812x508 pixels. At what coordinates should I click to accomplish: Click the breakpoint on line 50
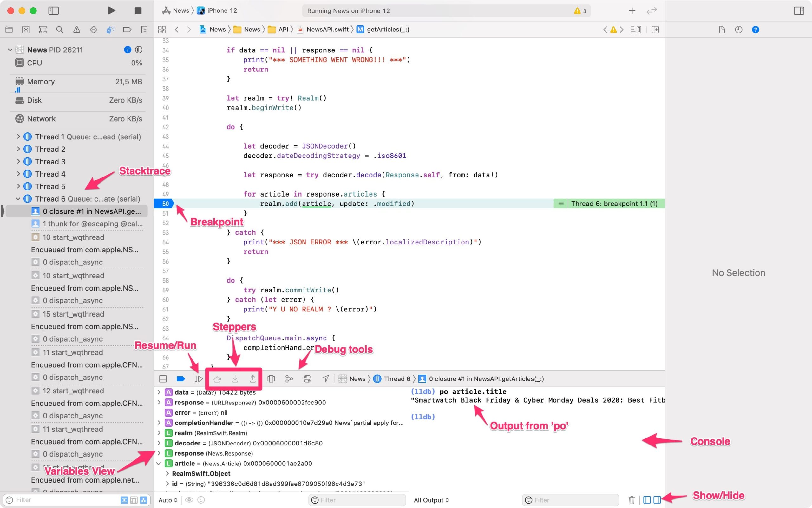pos(164,204)
